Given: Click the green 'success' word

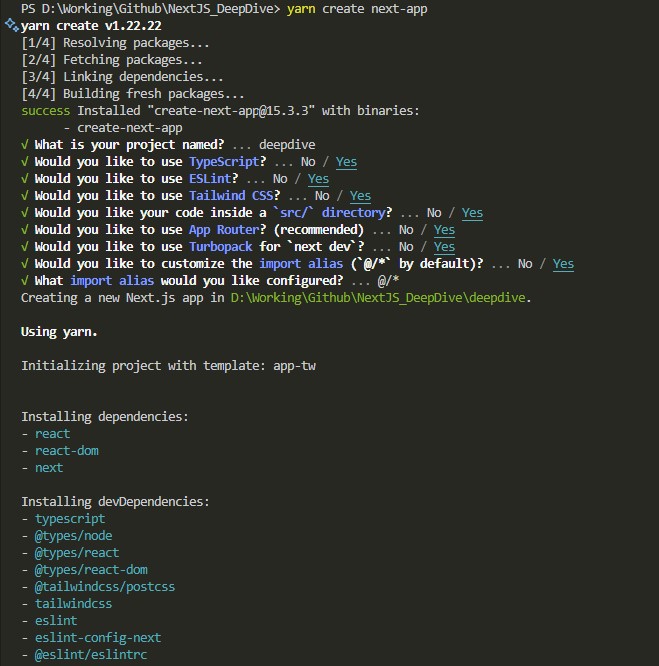Looking at the screenshot, I should pos(45,111).
